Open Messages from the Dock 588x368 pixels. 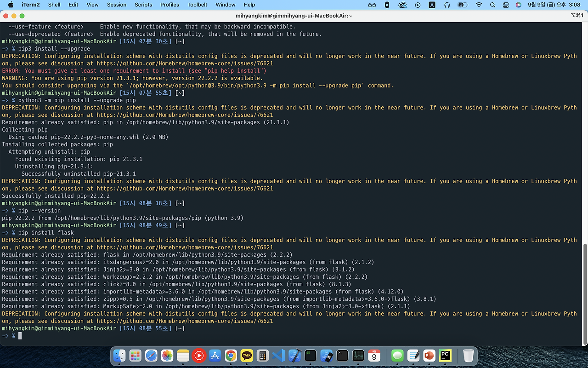point(397,356)
